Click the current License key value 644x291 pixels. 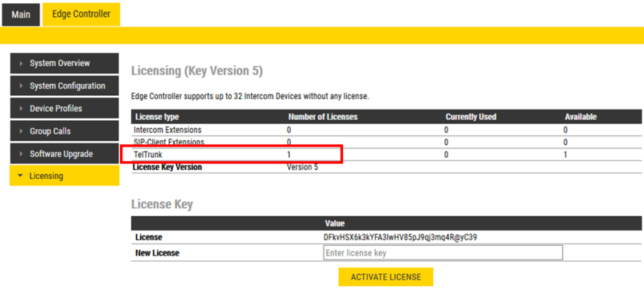pos(400,237)
